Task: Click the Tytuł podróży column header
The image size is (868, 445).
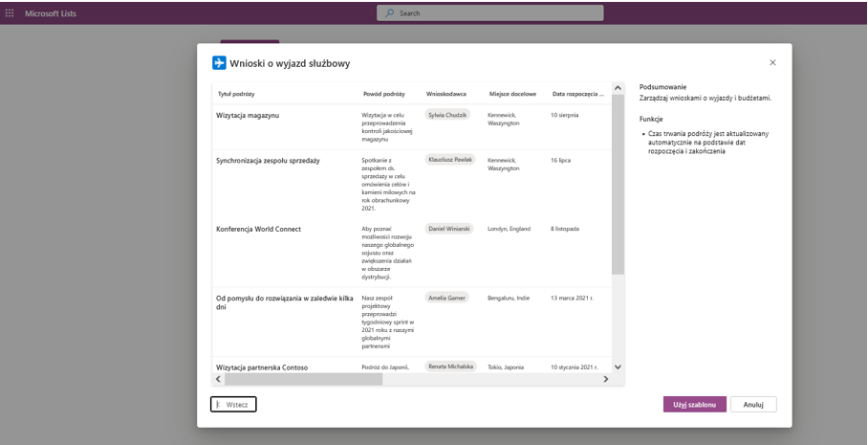Action: coord(236,94)
